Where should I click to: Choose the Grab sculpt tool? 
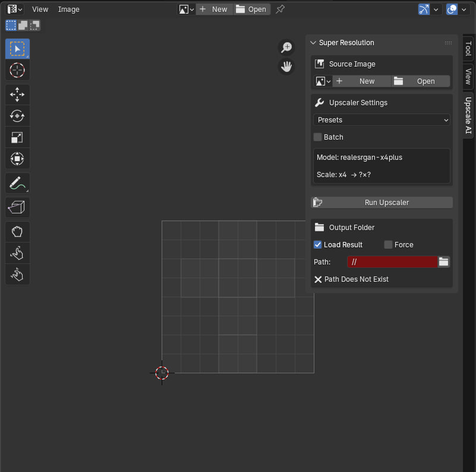pos(17,232)
